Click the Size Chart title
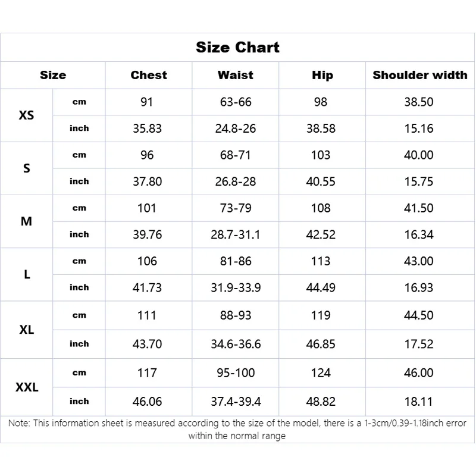The height and width of the screenshot is (476, 476). click(x=237, y=48)
